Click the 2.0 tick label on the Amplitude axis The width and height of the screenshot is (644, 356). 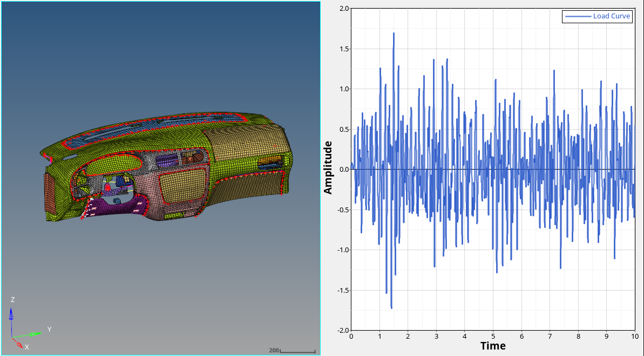click(x=343, y=9)
